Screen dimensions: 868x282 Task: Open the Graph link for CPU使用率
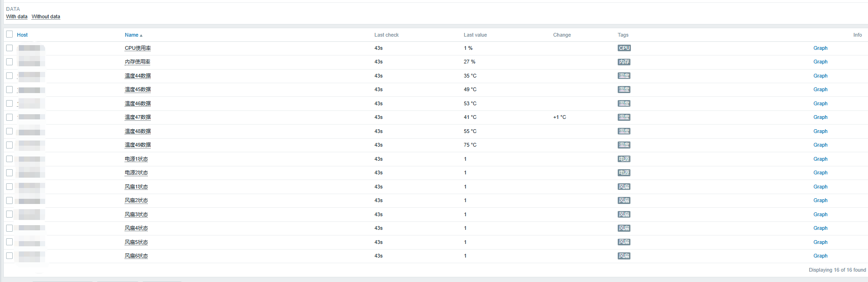point(820,48)
